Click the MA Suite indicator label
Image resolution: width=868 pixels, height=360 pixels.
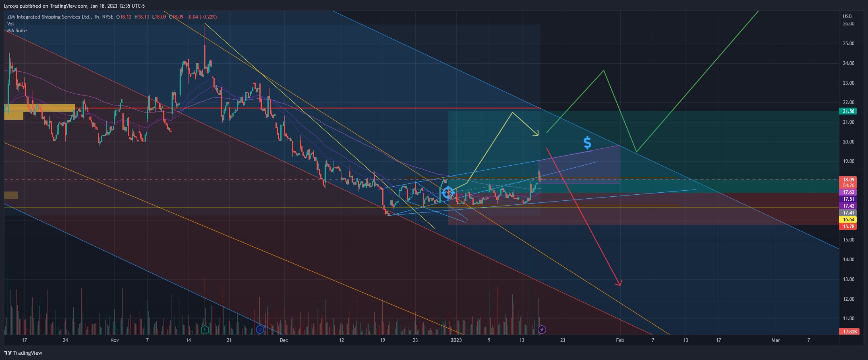point(17,31)
